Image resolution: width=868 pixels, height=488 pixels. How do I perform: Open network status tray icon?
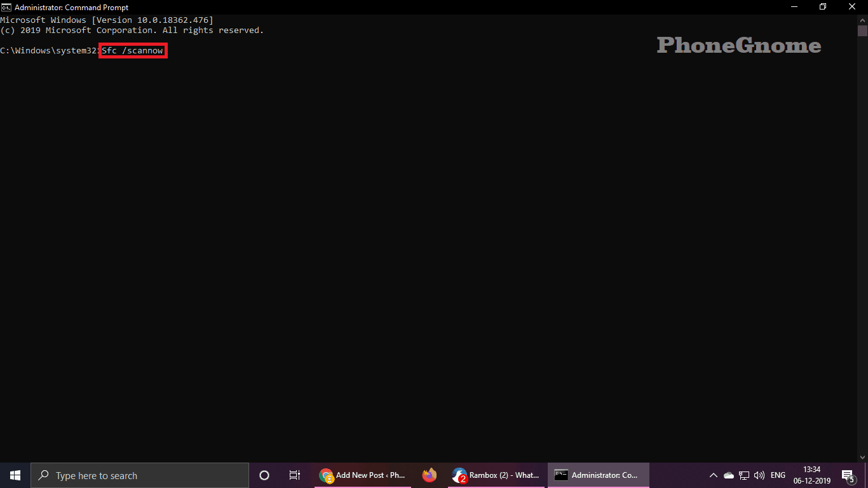(x=744, y=475)
